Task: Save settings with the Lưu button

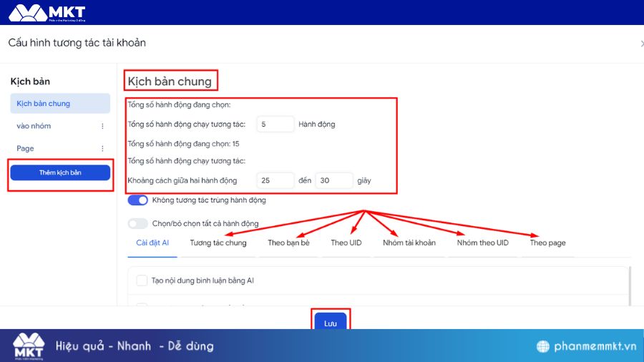Action: click(330, 321)
